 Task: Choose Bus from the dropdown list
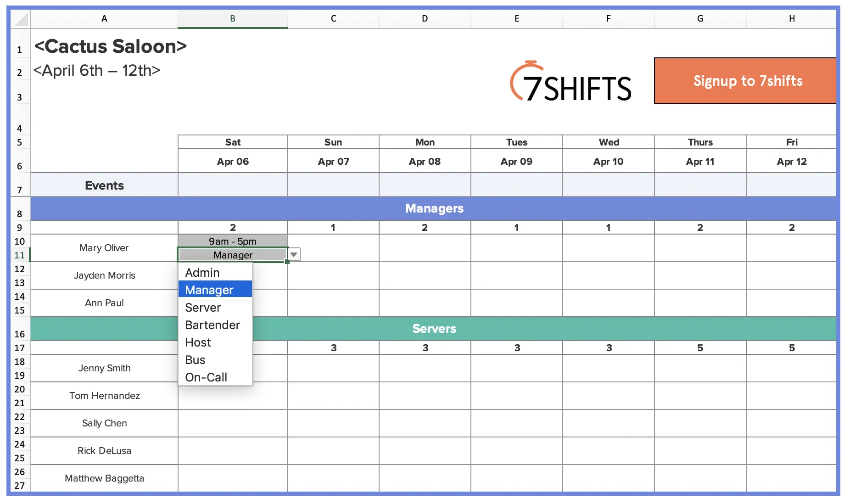pyautogui.click(x=195, y=359)
